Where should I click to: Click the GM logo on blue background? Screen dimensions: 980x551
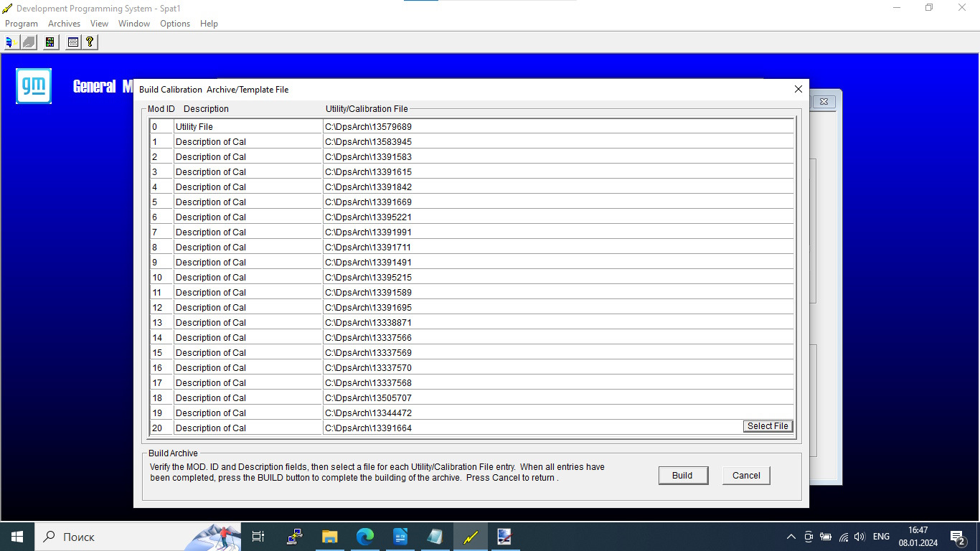pyautogui.click(x=34, y=86)
